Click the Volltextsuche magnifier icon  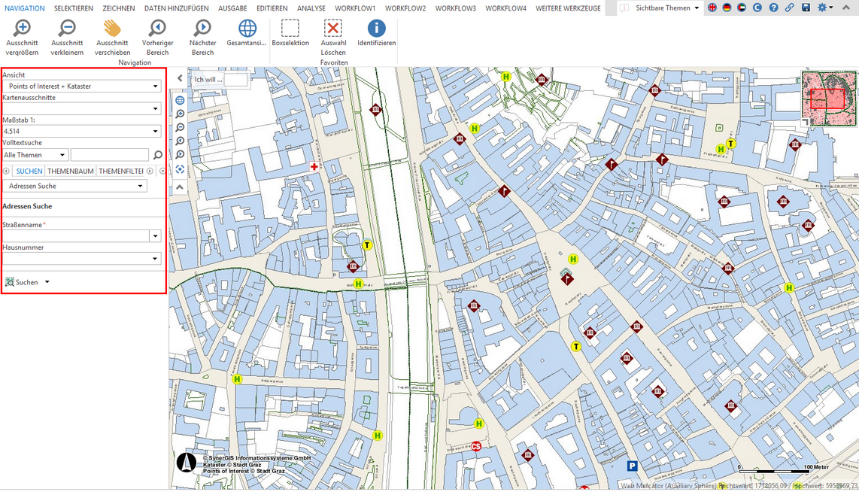(x=158, y=155)
